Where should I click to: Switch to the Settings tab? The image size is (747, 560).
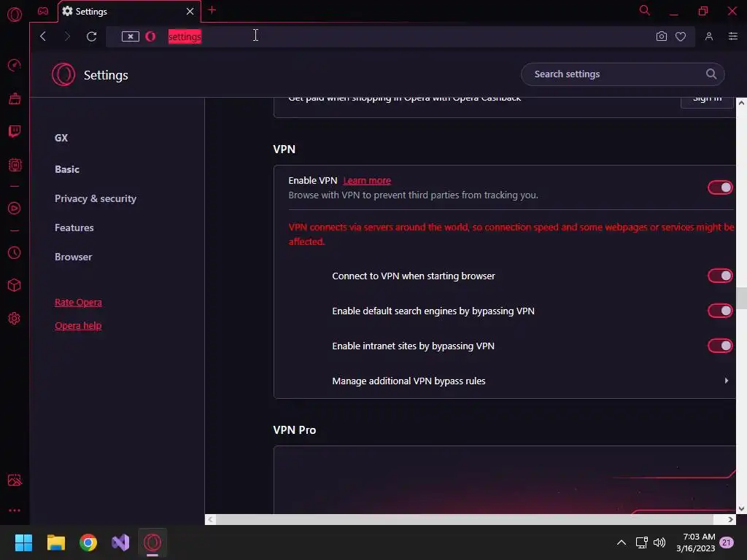tap(129, 12)
